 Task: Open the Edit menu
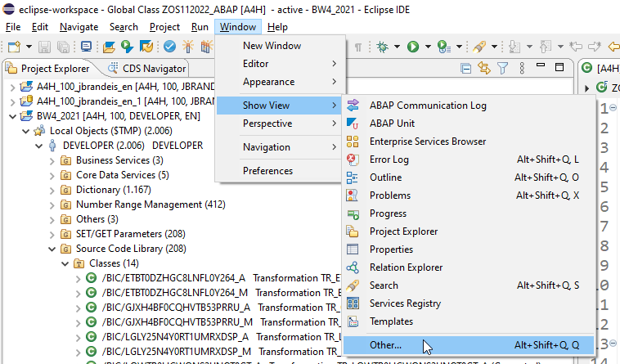click(40, 27)
